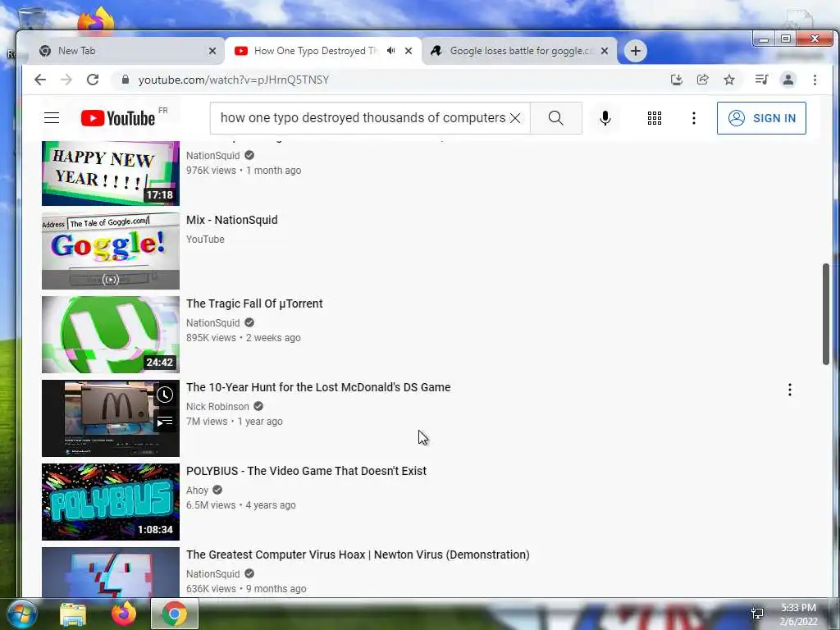Reload the YouTube page
This screenshot has width=840, height=630.
click(93, 80)
